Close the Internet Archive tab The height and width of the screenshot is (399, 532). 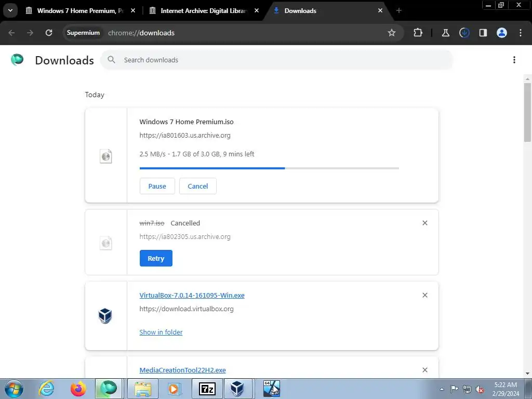pos(257,10)
